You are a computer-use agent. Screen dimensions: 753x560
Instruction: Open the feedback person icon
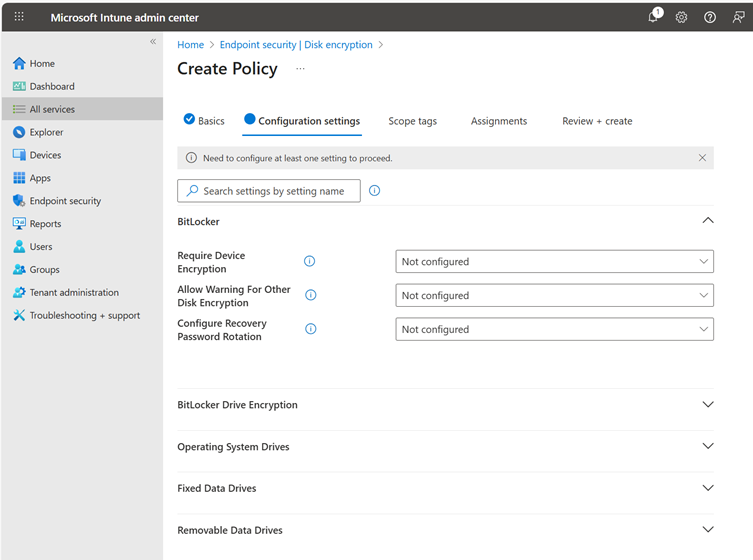[738, 17]
